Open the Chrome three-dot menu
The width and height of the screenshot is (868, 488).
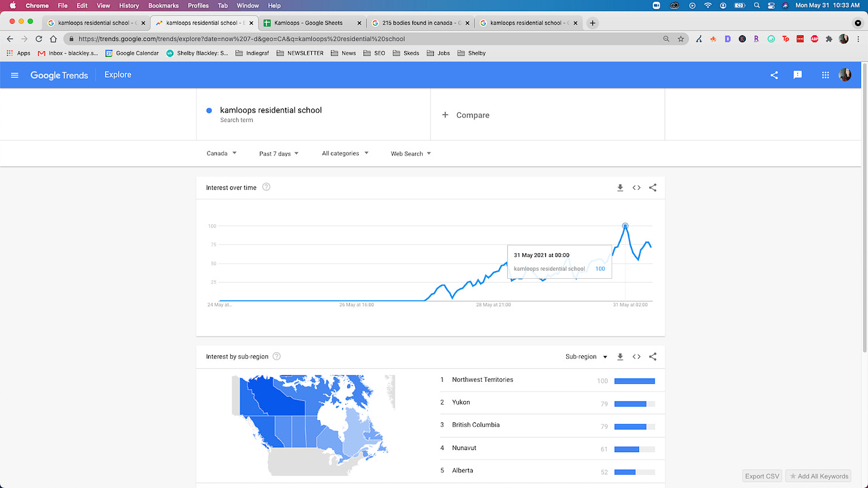click(859, 39)
